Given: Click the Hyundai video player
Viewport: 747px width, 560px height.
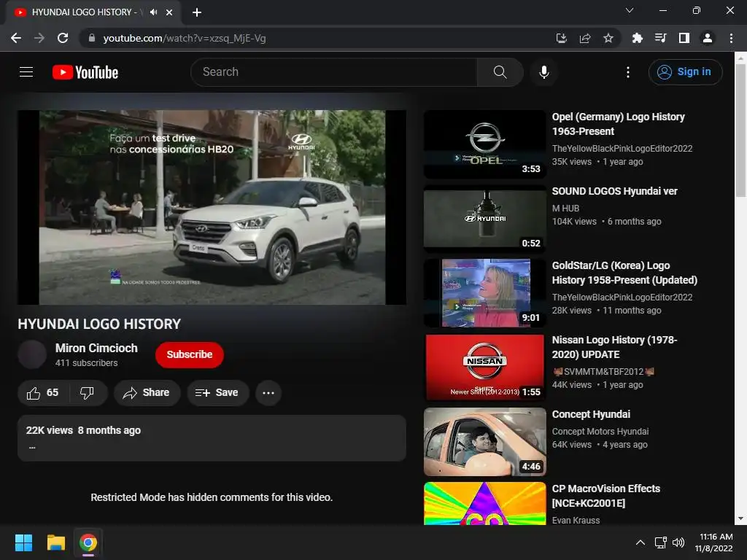Looking at the screenshot, I should [212, 208].
